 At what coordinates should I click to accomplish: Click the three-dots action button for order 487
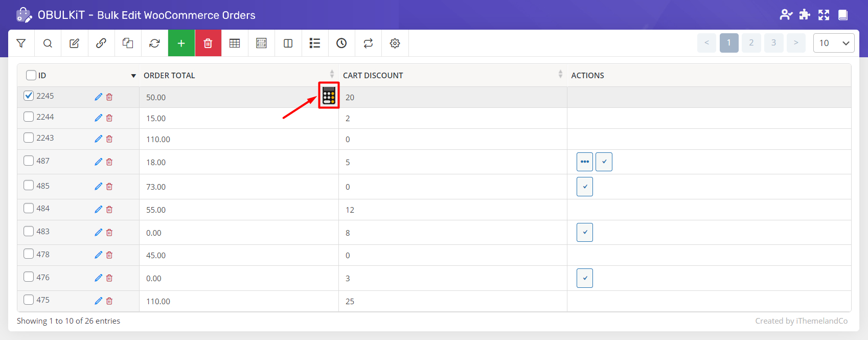(584, 162)
